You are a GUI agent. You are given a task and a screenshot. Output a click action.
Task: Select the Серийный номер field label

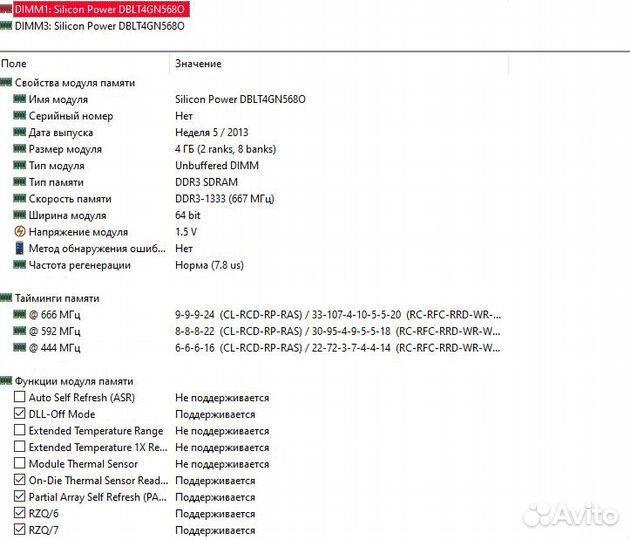point(71,116)
